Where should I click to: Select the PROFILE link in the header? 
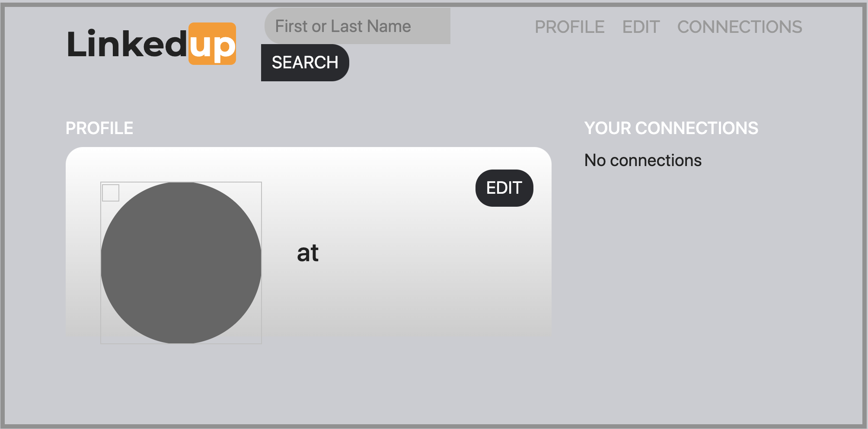569,27
